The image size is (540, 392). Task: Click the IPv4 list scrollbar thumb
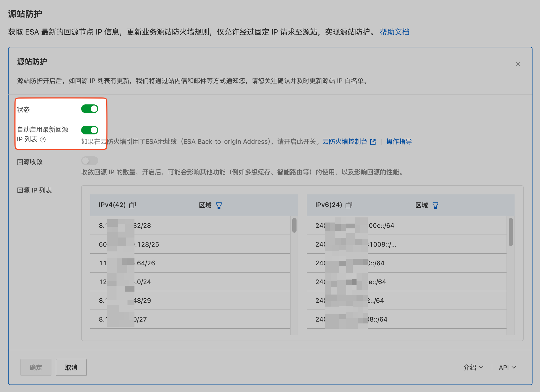(x=294, y=225)
